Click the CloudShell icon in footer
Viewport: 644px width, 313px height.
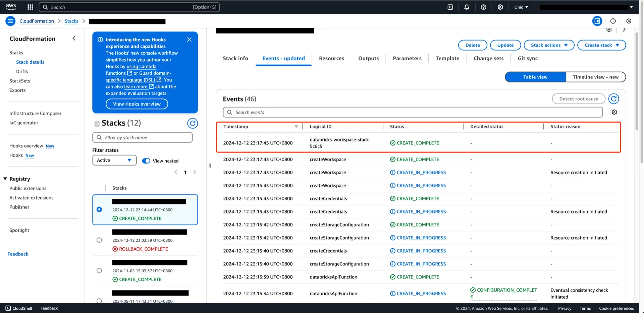tap(8, 308)
